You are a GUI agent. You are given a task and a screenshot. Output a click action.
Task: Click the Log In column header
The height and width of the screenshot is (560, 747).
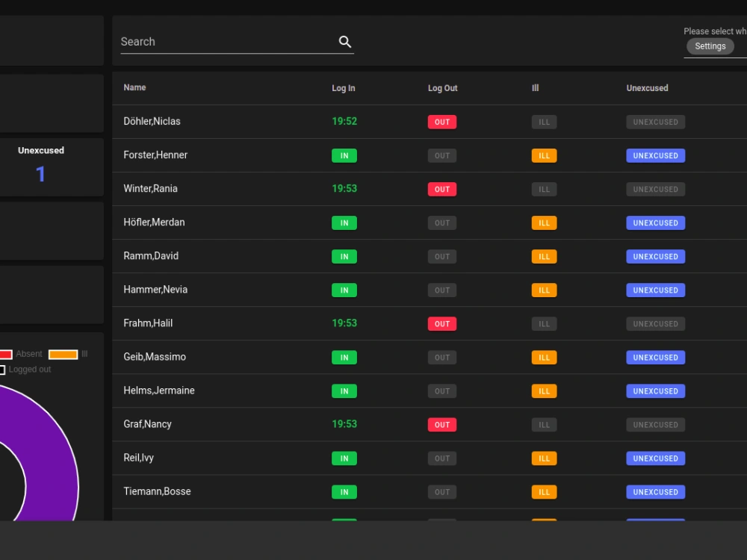pos(343,87)
